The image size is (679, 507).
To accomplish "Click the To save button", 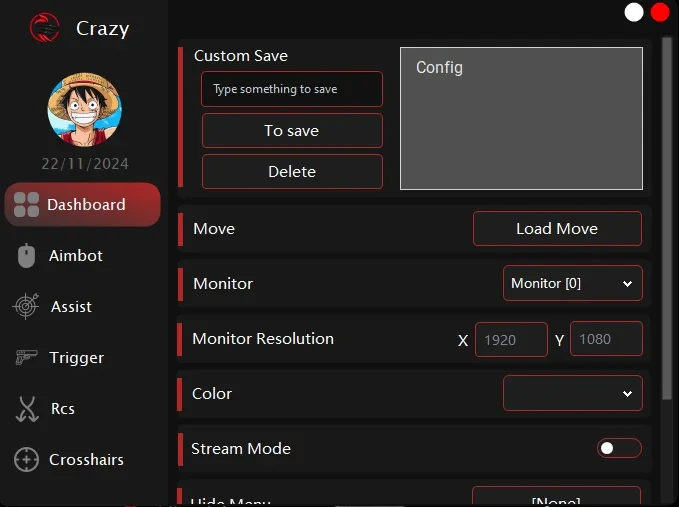I will pyautogui.click(x=292, y=130).
